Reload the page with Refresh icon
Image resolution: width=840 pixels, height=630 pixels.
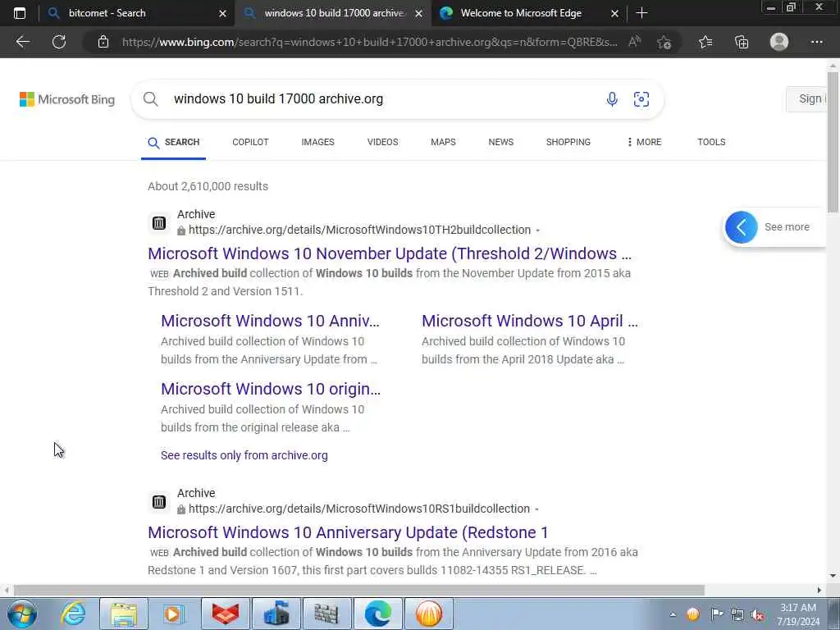tap(59, 42)
